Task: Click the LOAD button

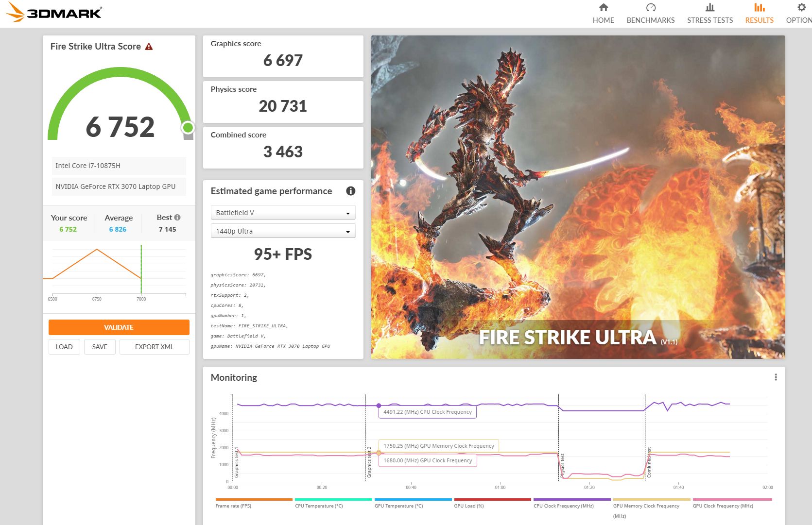Action: 64,347
